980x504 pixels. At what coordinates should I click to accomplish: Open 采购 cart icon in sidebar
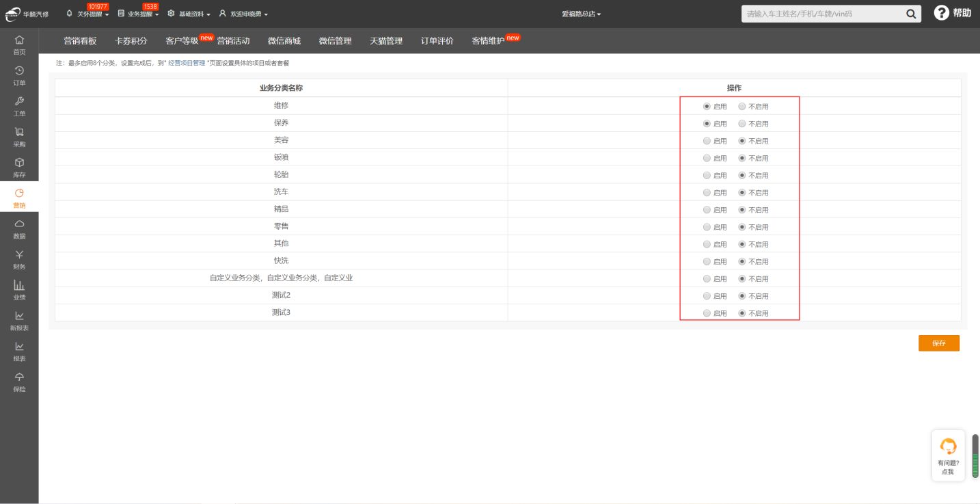click(19, 137)
